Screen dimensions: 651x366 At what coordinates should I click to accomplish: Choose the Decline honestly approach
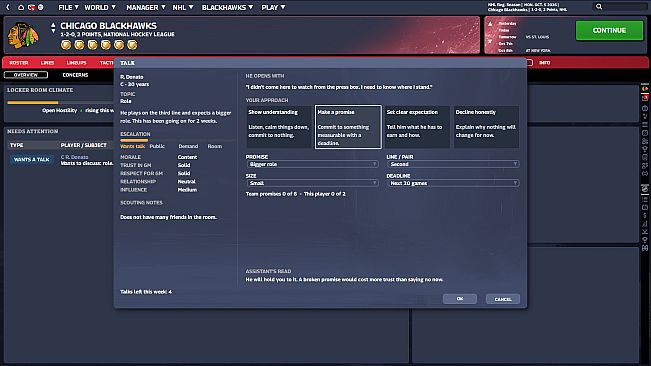[486, 127]
